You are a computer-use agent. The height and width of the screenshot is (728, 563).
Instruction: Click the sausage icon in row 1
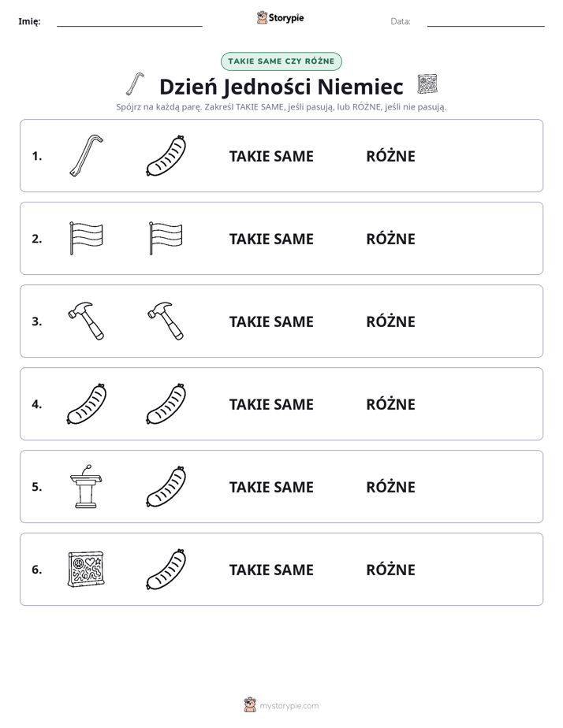(x=166, y=155)
